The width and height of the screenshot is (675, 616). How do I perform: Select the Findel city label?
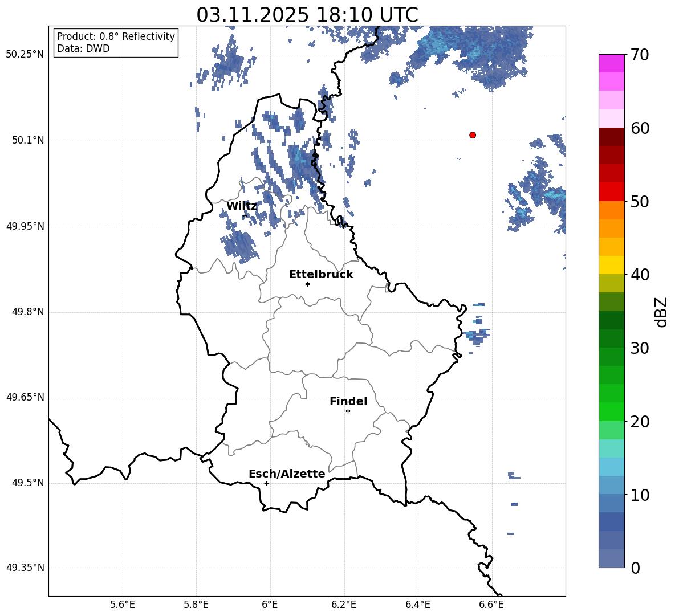pos(348,401)
